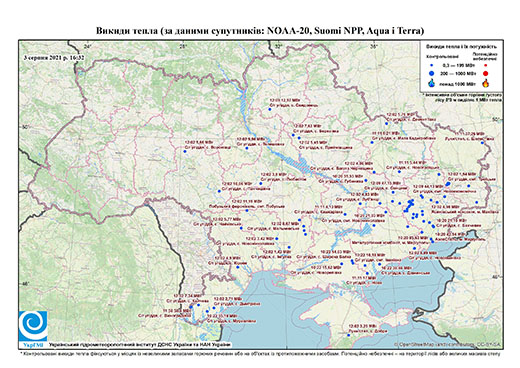Select the large red circle legend symbol
520x368 pixels.
coord(485,74)
